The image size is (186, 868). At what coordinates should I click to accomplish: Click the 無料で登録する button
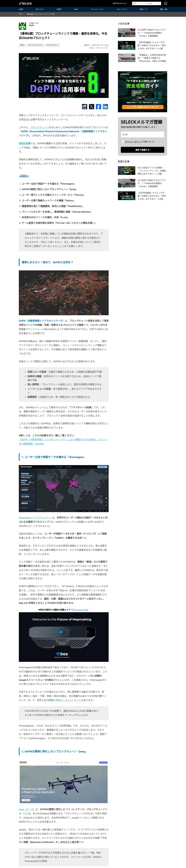point(142,150)
